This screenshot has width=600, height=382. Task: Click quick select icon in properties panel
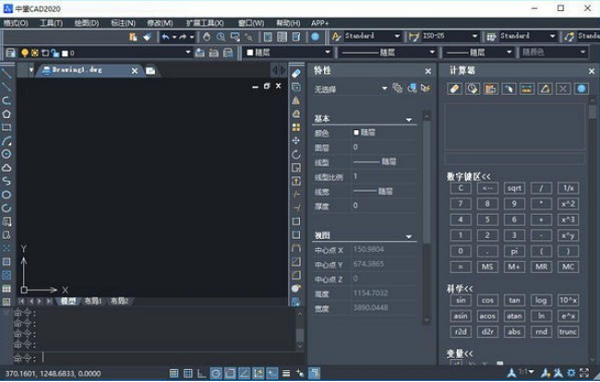(x=425, y=88)
